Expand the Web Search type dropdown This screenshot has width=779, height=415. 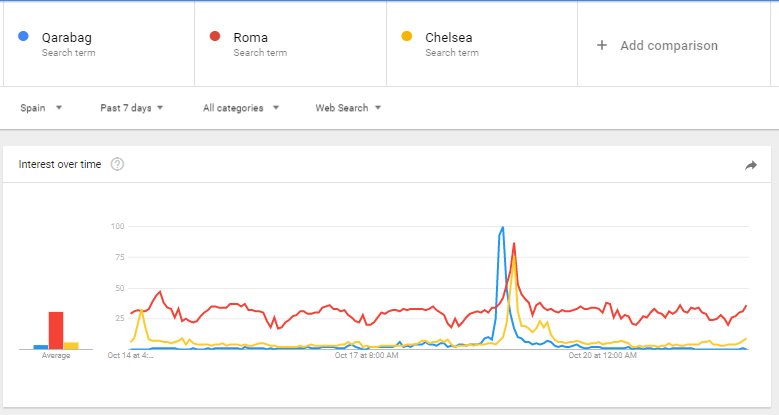[x=348, y=108]
